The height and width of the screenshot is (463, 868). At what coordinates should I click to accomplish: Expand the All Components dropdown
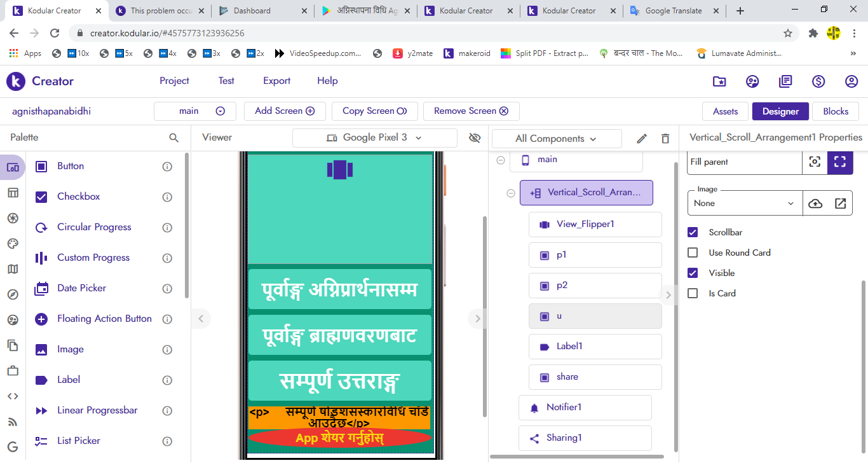[556, 139]
